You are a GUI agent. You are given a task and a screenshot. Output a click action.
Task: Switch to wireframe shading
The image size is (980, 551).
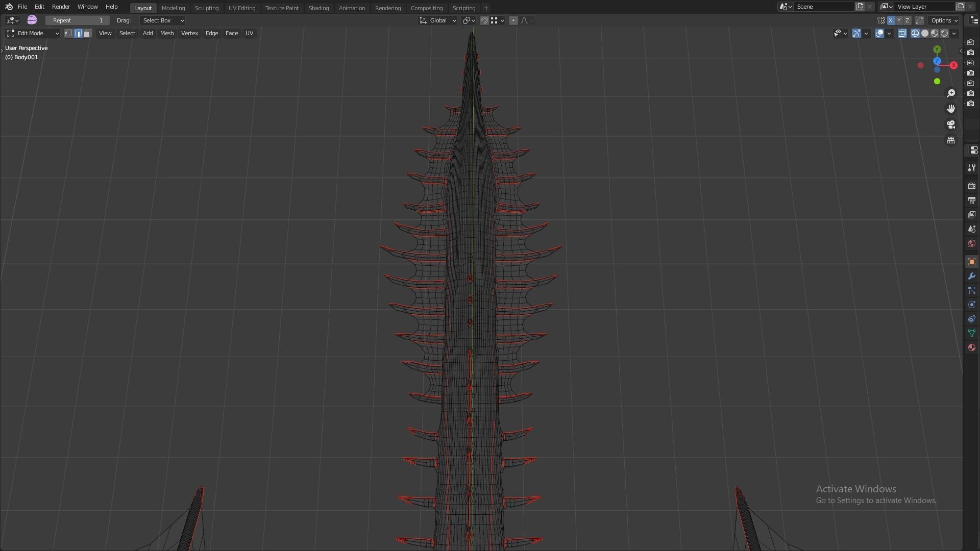[x=915, y=33]
